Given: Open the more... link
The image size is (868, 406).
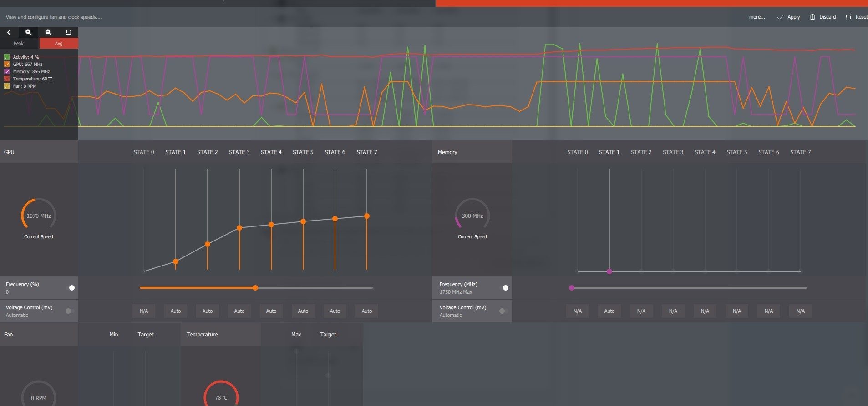Looking at the screenshot, I should (x=757, y=17).
